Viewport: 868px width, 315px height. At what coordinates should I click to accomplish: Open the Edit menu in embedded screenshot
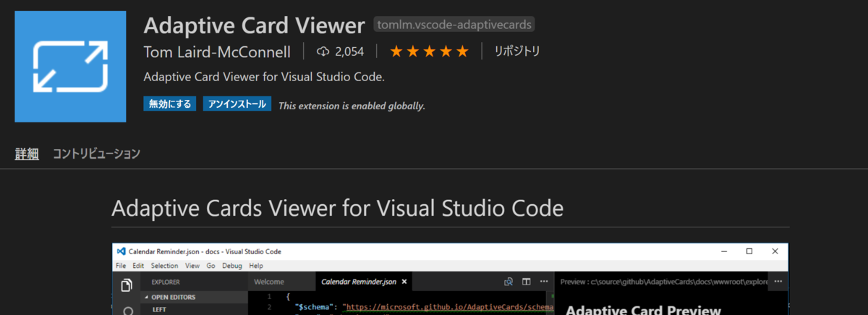137,266
